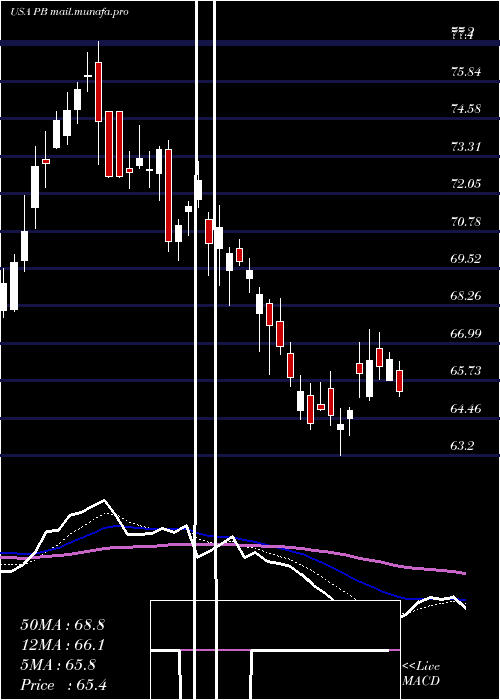This screenshot has width=500, height=700.
Task: Click the 12MA : 66.1 readout
Action: [x=62, y=645]
